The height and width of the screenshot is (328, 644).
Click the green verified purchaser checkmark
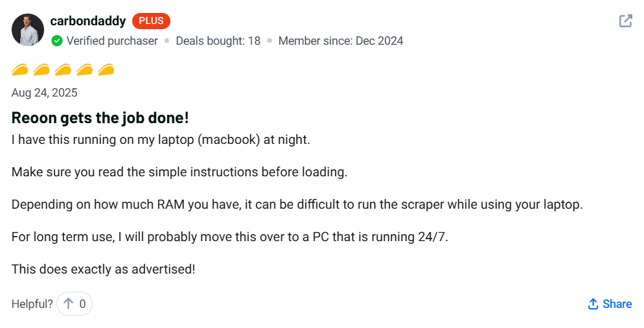click(57, 41)
